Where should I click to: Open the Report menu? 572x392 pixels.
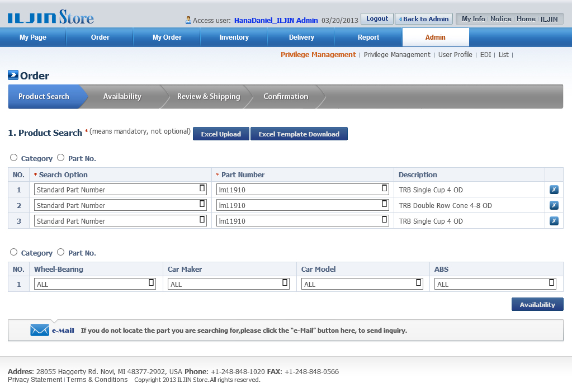click(368, 37)
